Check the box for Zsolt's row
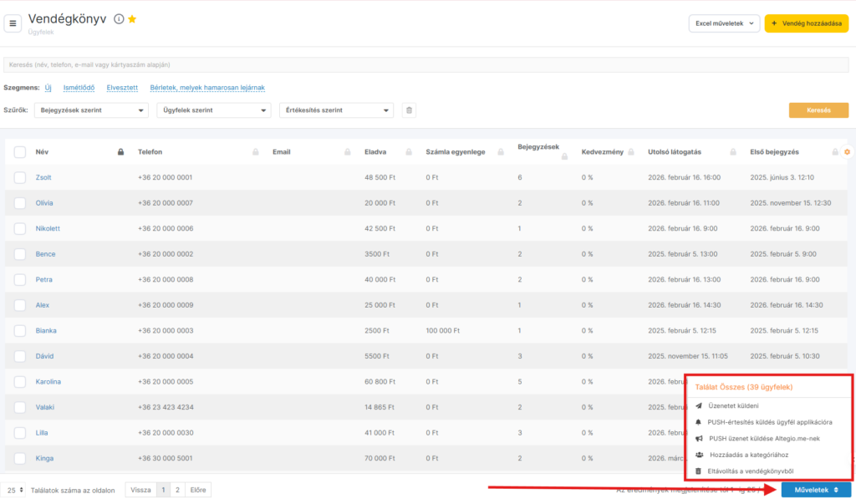Screen dimensions: 856x504 point(20,177)
